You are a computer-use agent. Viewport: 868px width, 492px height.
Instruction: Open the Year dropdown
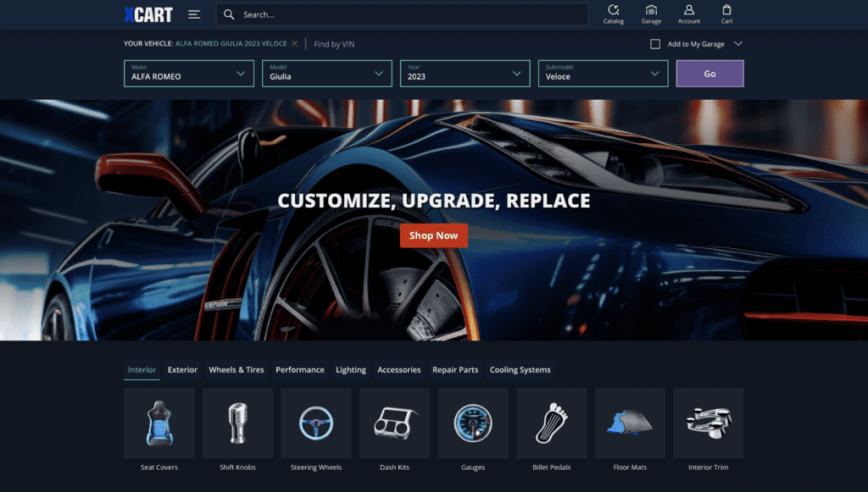[x=465, y=74]
